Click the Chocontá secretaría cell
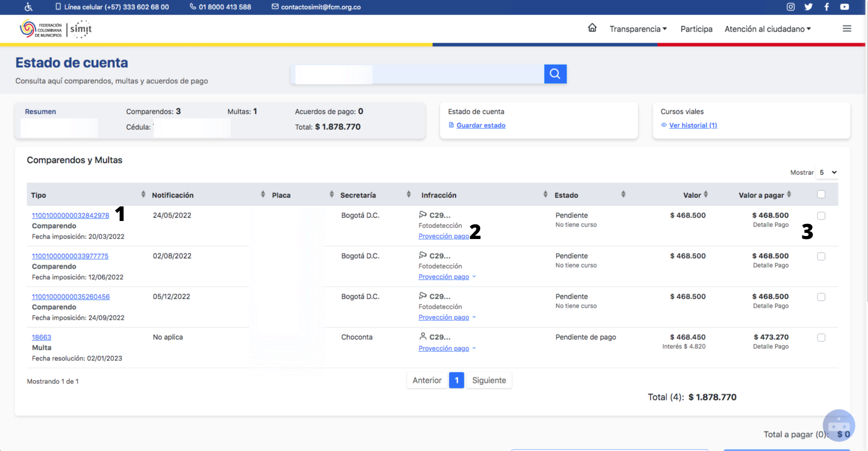This screenshot has height=451, width=868. [x=357, y=337]
